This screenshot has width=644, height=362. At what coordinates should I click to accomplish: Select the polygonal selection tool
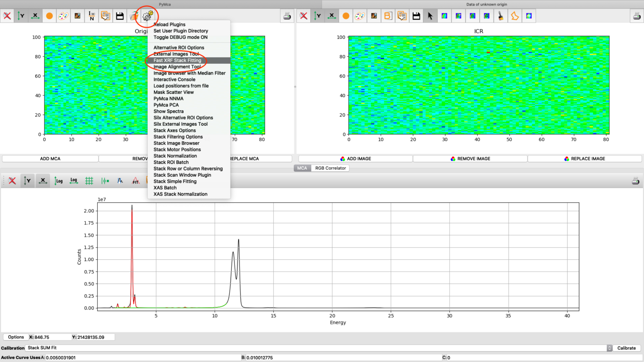[514, 16]
